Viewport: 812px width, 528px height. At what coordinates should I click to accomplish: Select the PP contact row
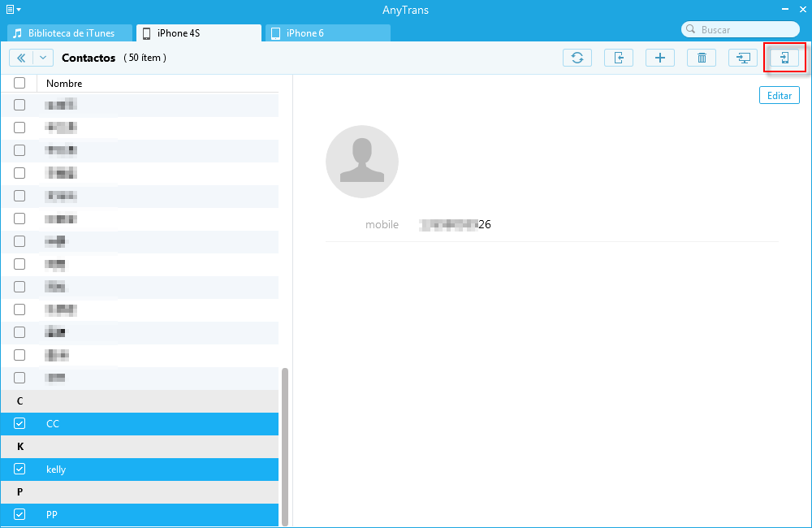tap(140, 514)
